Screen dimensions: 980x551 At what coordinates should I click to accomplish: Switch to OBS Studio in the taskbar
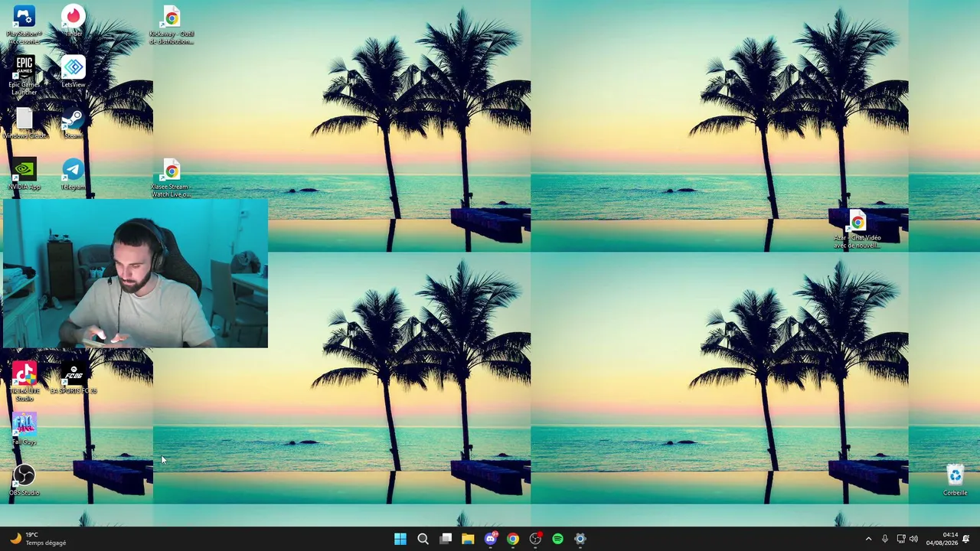(x=535, y=539)
